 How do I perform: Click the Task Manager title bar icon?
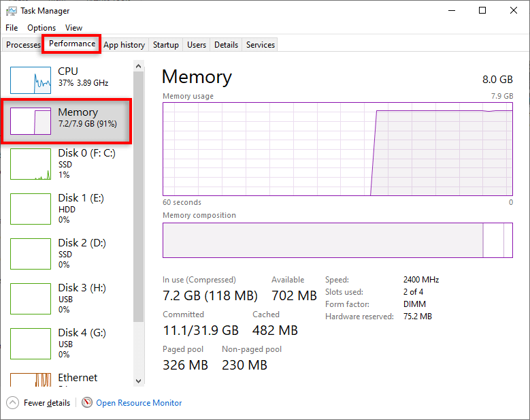pyautogui.click(x=12, y=11)
